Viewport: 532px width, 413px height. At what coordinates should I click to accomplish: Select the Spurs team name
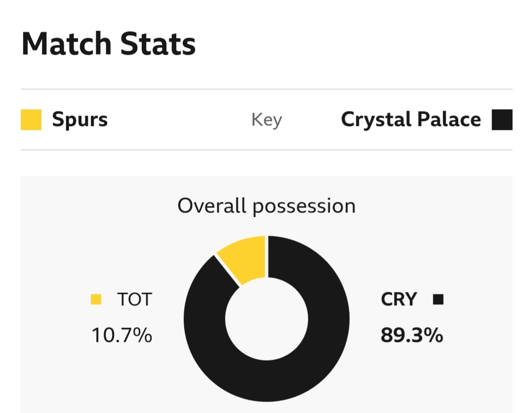click(x=80, y=120)
